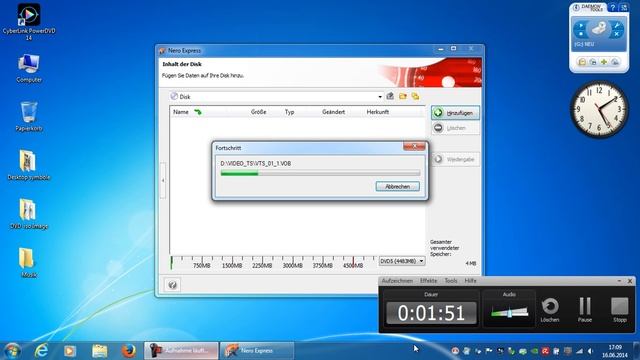Click the network signal tray icon
Viewport: 640px width, 360px height.
(579, 351)
